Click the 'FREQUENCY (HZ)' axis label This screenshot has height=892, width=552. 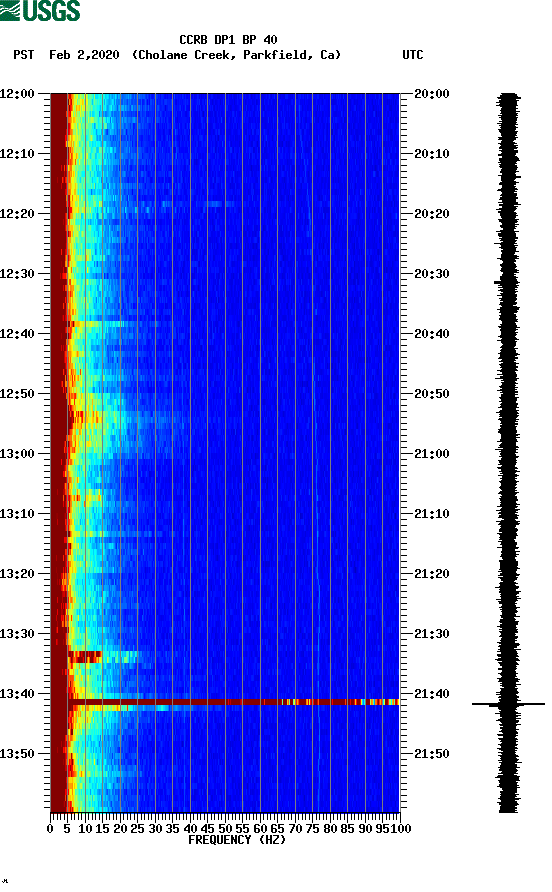click(x=237, y=840)
